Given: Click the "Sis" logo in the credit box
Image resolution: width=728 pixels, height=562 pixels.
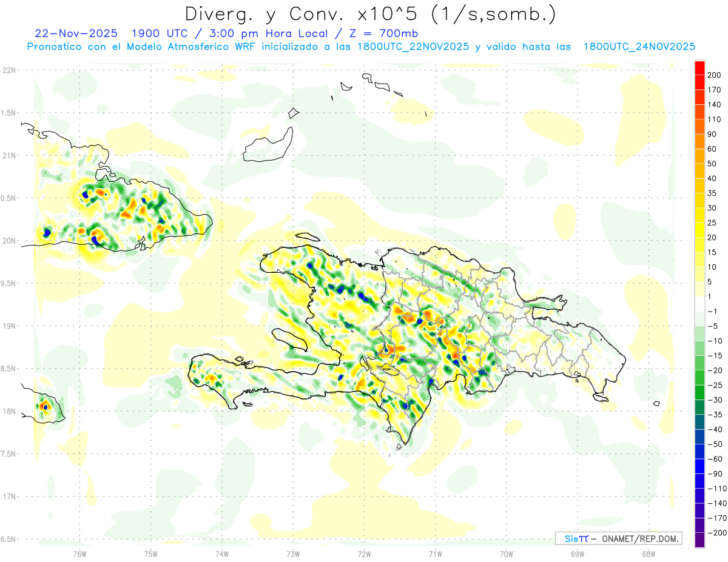Looking at the screenshot, I should [x=571, y=538].
